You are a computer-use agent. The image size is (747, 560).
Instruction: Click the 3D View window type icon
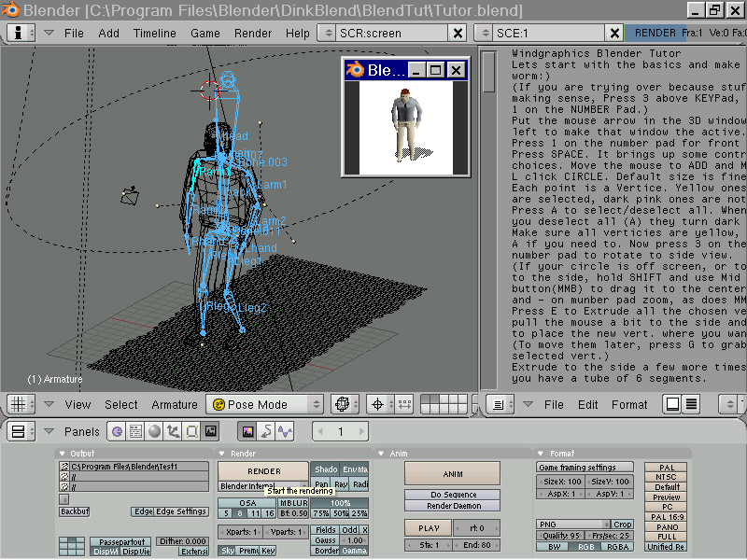(x=17, y=405)
